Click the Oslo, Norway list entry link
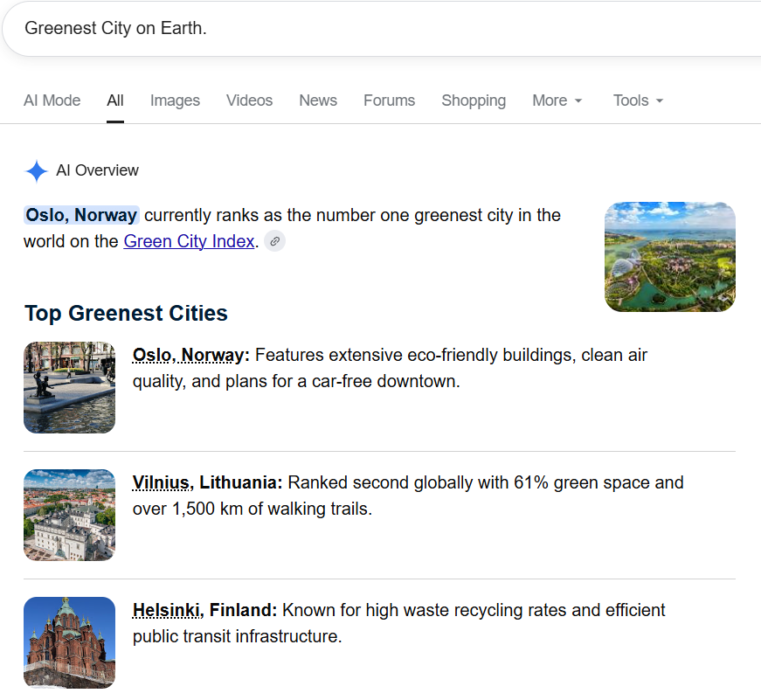Viewport: 761px width, 700px height. pos(190,355)
